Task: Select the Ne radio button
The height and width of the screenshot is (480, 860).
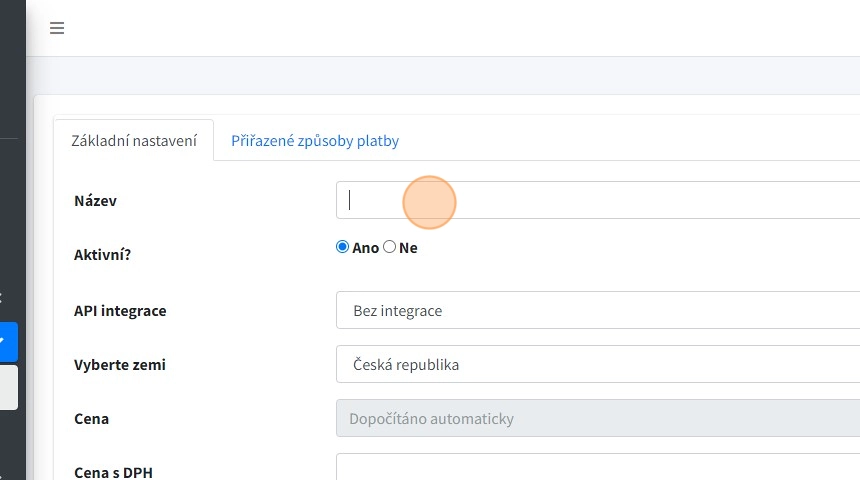Action: (390, 247)
